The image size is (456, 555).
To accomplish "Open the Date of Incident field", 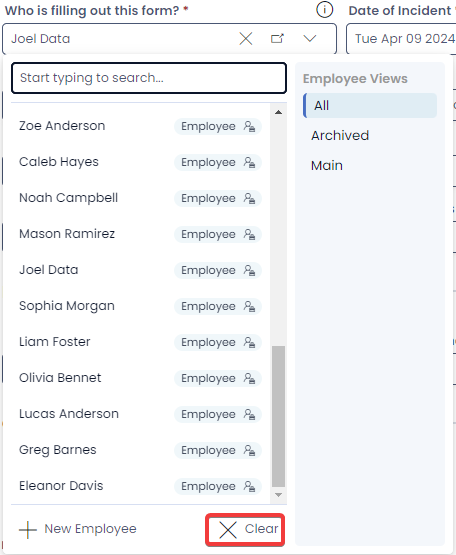I will click(x=401, y=39).
